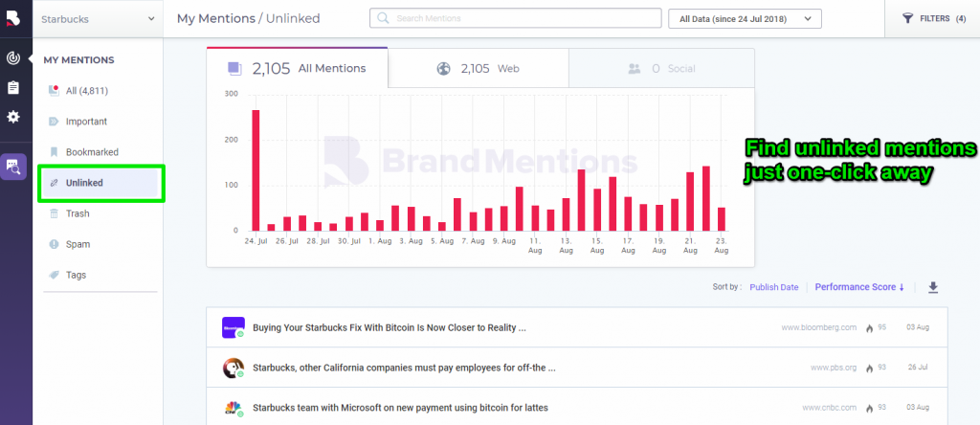The height and width of the screenshot is (425, 980).
Task: Click the www.cnbc.com source link
Action: (x=830, y=408)
